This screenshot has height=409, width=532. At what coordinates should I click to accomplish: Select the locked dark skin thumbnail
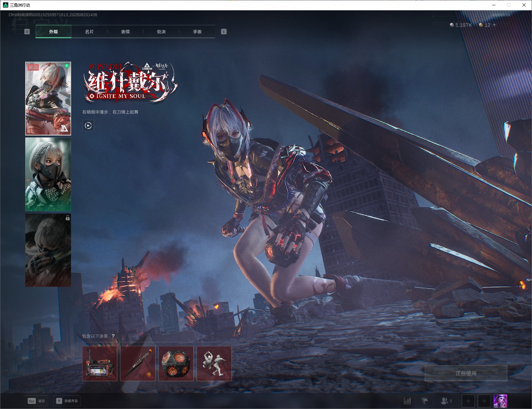(x=48, y=250)
